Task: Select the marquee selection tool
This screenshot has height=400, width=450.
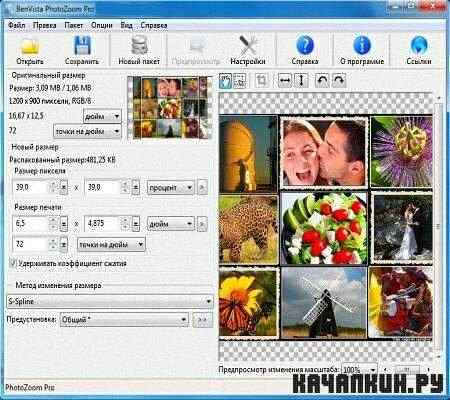Action: pyautogui.click(x=240, y=81)
